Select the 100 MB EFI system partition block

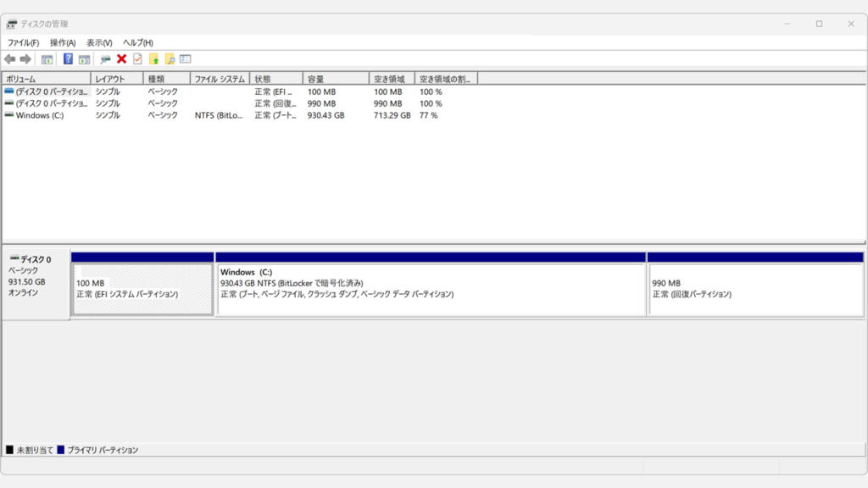pyautogui.click(x=142, y=289)
